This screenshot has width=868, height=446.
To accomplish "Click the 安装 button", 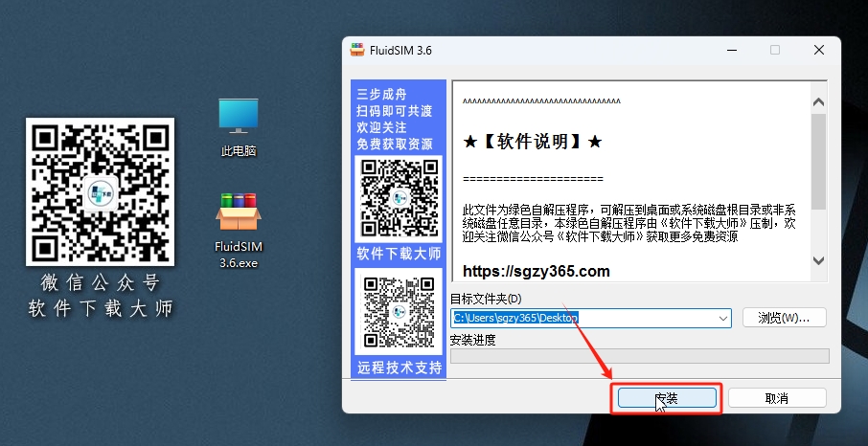I will click(x=667, y=398).
